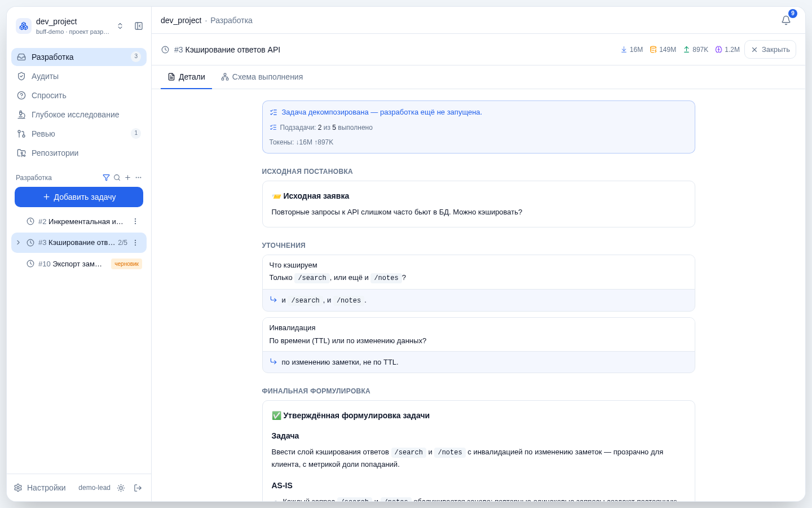Open Глубокое исследование section
The image size is (812, 508).
(79, 115)
